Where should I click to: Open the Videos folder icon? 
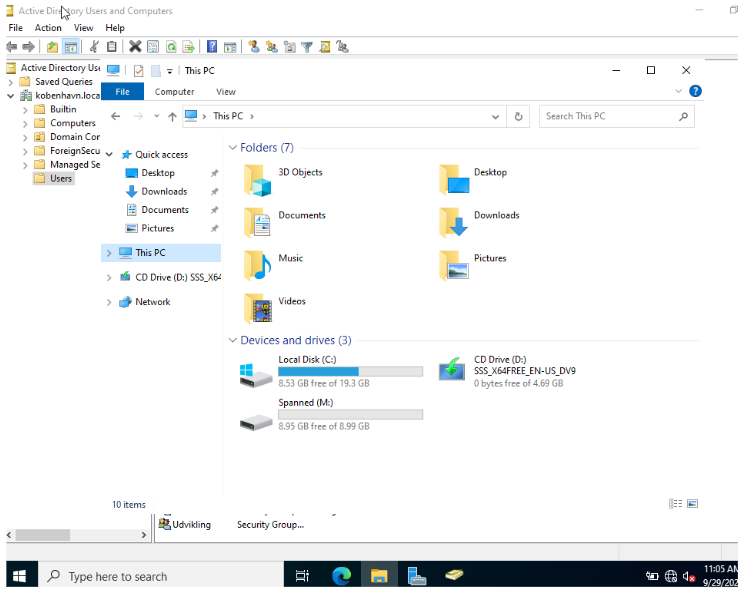[x=257, y=309]
